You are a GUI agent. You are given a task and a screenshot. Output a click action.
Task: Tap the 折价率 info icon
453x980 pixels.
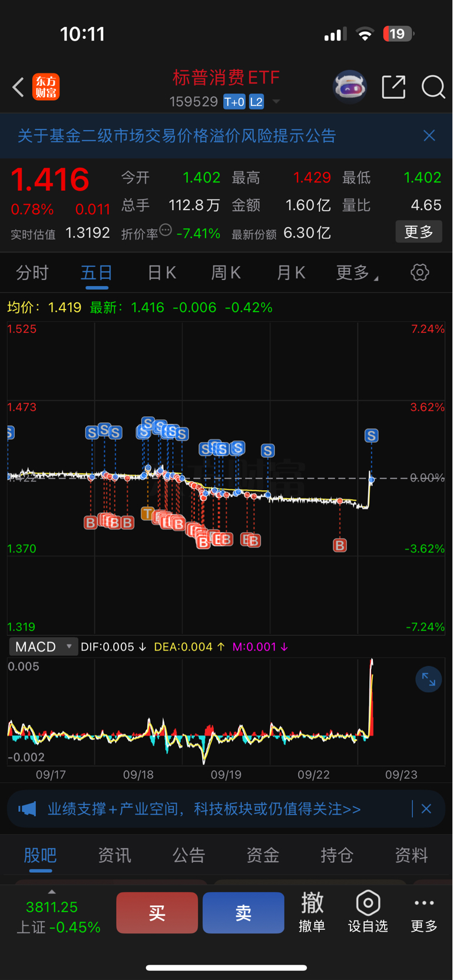coord(166,230)
